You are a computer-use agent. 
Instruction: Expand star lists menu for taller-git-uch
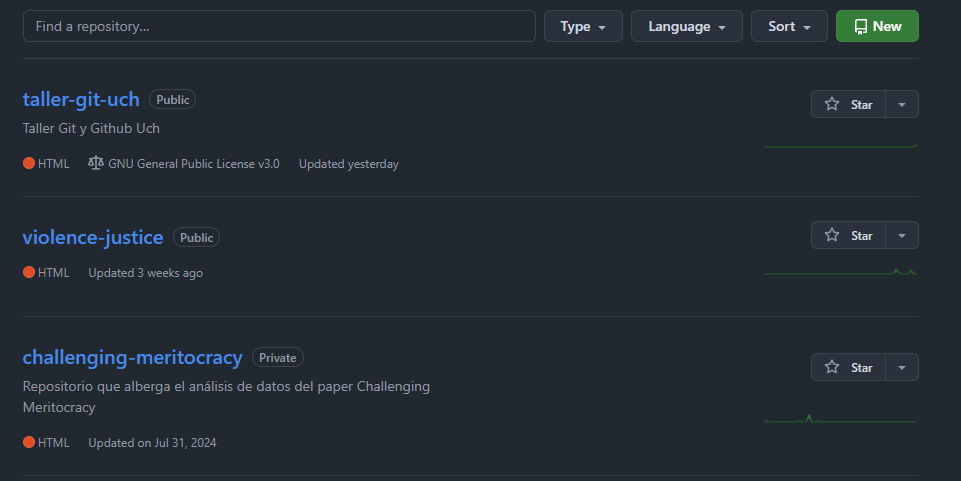pyautogui.click(x=902, y=104)
